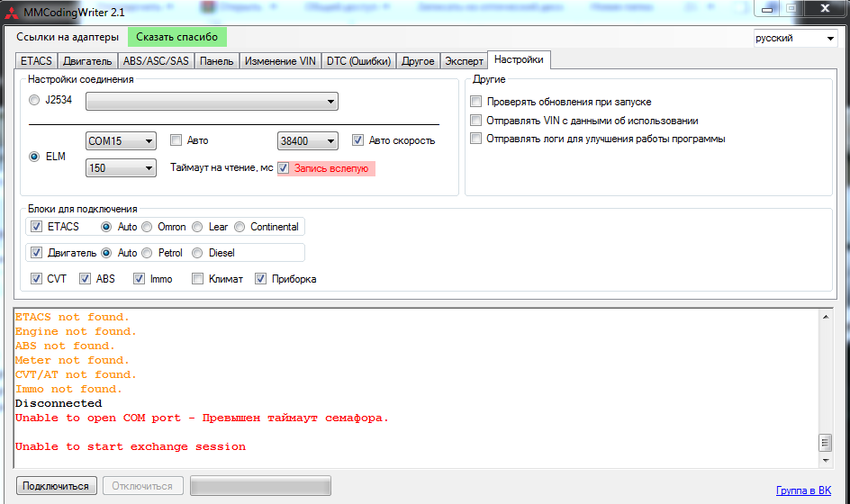Open the ABS/ASC/SAS tab
The height and width of the screenshot is (504, 850).
pyautogui.click(x=156, y=61)
